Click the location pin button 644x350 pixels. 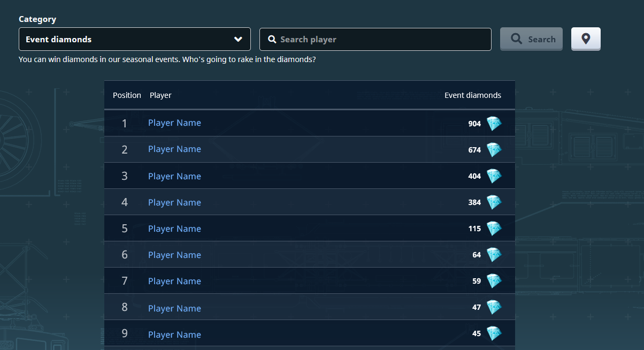point(586,39)
